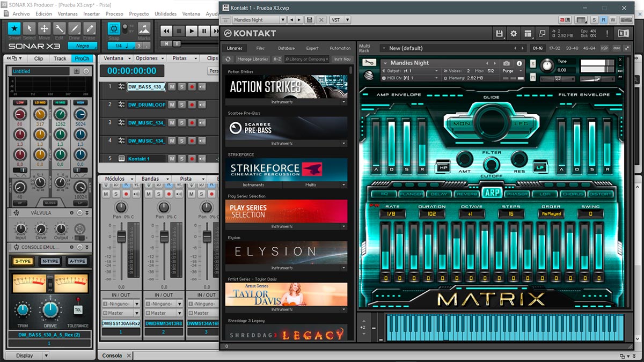Select the Edit wrench tool
The image size is (644, 362).
60,28
